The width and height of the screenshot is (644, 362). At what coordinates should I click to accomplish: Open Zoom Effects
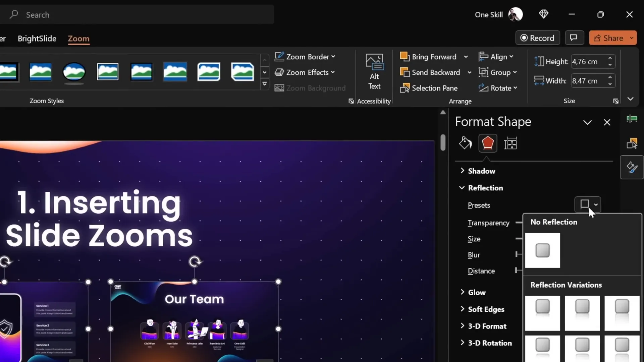305,72
